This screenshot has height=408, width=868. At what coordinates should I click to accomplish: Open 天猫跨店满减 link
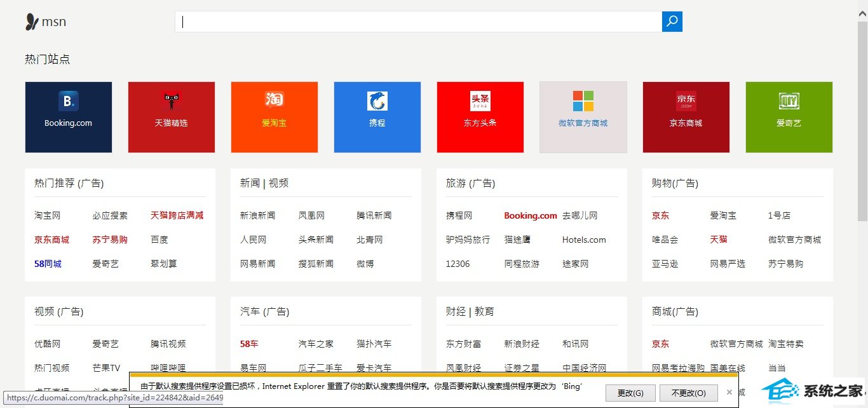(x=177, y=215)
